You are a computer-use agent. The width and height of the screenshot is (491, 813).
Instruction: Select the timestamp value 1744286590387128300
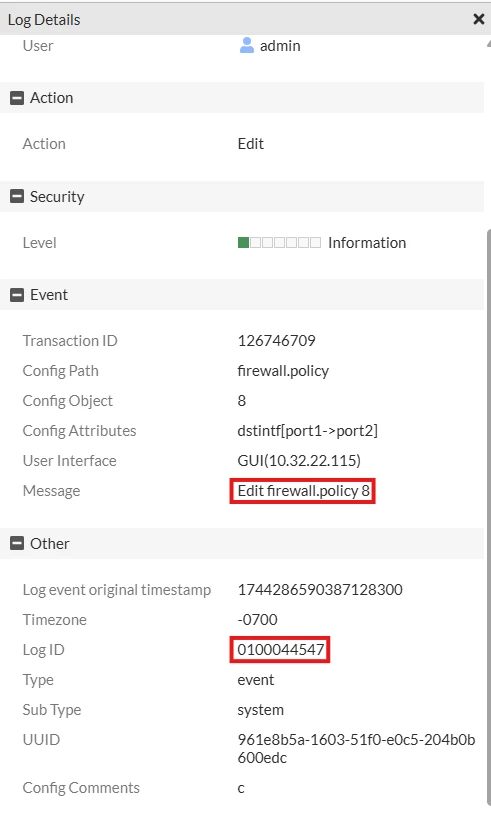(320, 590)
